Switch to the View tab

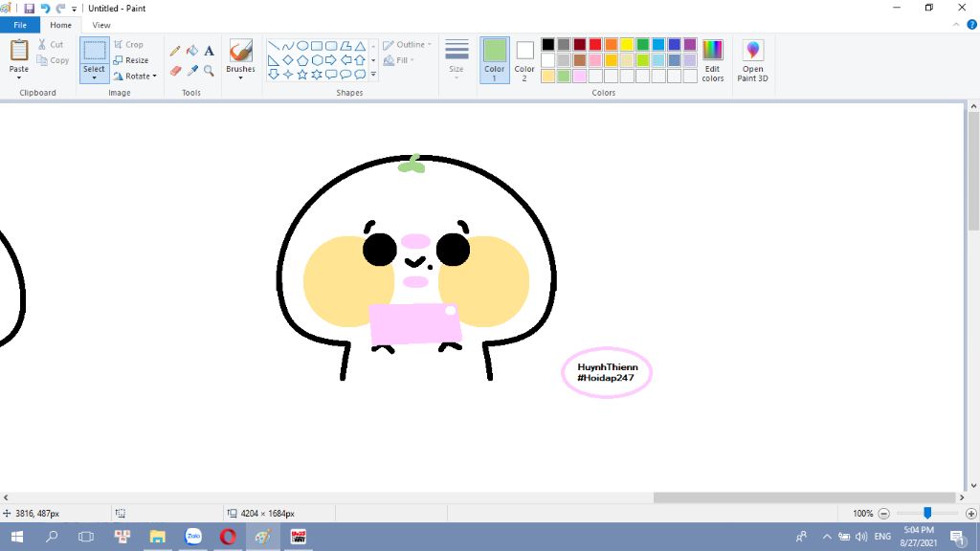[x=101, y=25]
